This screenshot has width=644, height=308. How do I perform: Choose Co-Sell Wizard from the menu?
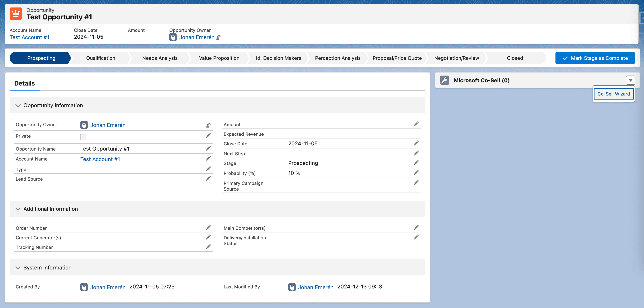click(613, 94)
